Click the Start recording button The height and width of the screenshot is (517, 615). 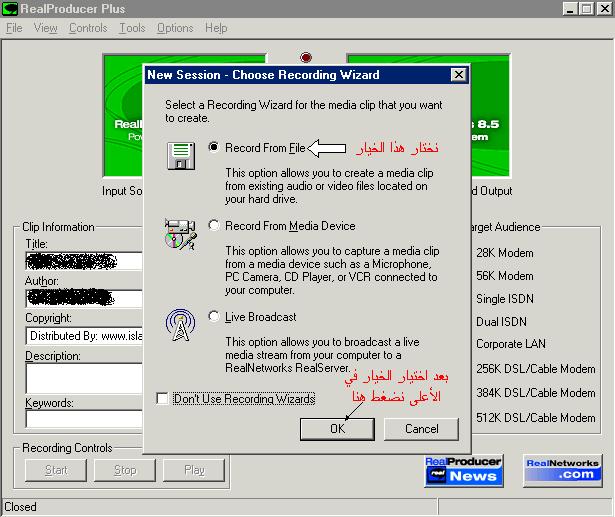coord(56,470)
